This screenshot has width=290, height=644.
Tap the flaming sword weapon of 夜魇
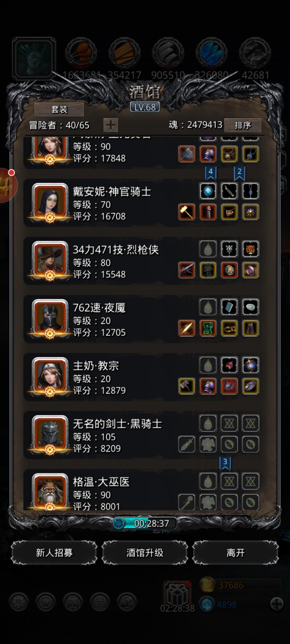[x=187, y=328]
